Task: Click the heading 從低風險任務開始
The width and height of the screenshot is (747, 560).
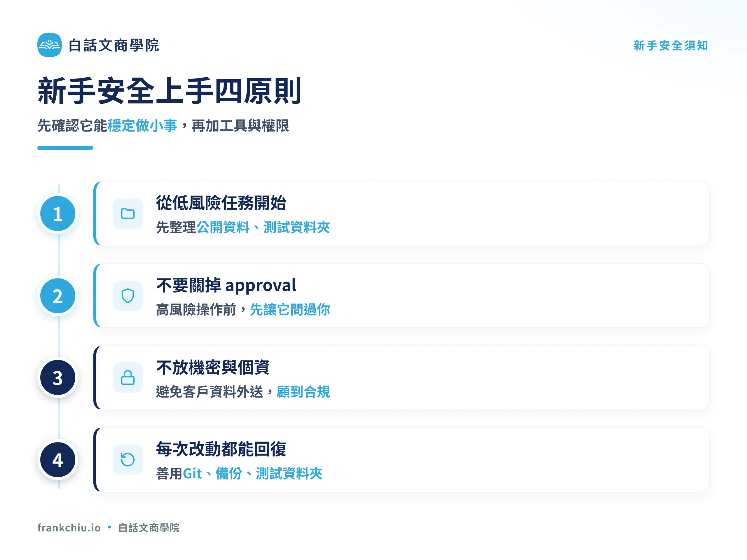Action: tap(221, 203)
